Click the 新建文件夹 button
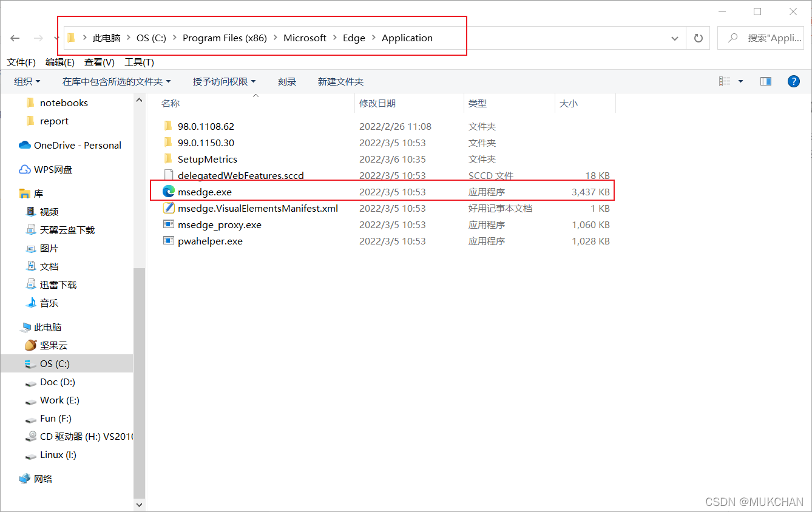 tap(340, 81)
